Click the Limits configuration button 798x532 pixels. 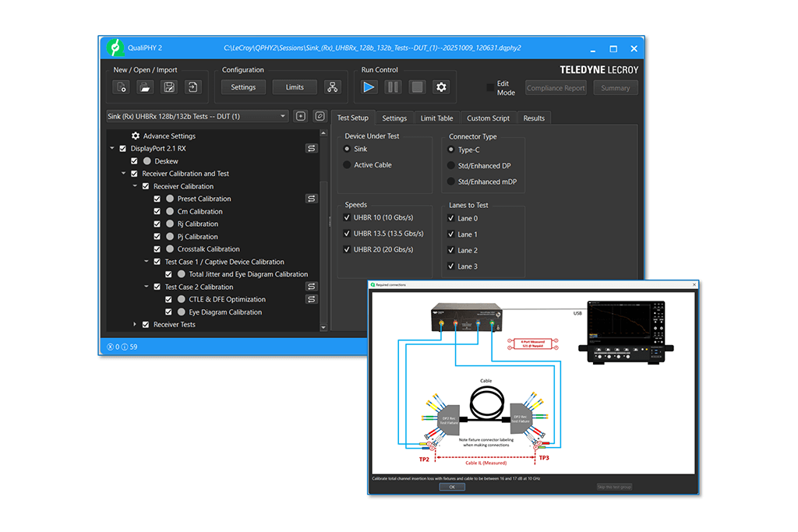tap(295, 87)
